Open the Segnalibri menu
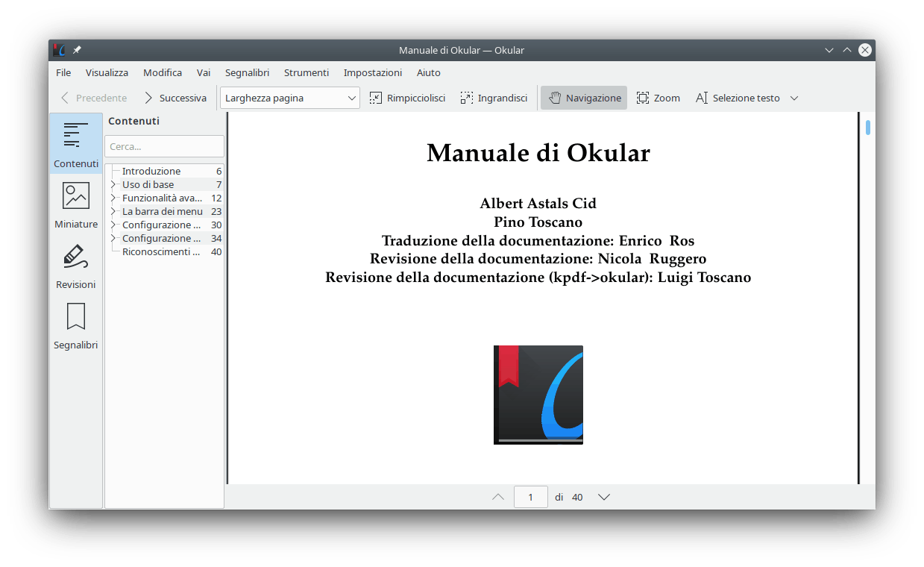This screenshot has height=567, width=924. (247, 72)
